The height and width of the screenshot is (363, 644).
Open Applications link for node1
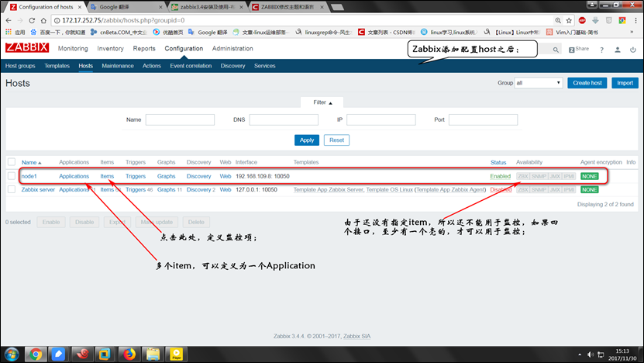pyautogui.click(x=74, y=176)
